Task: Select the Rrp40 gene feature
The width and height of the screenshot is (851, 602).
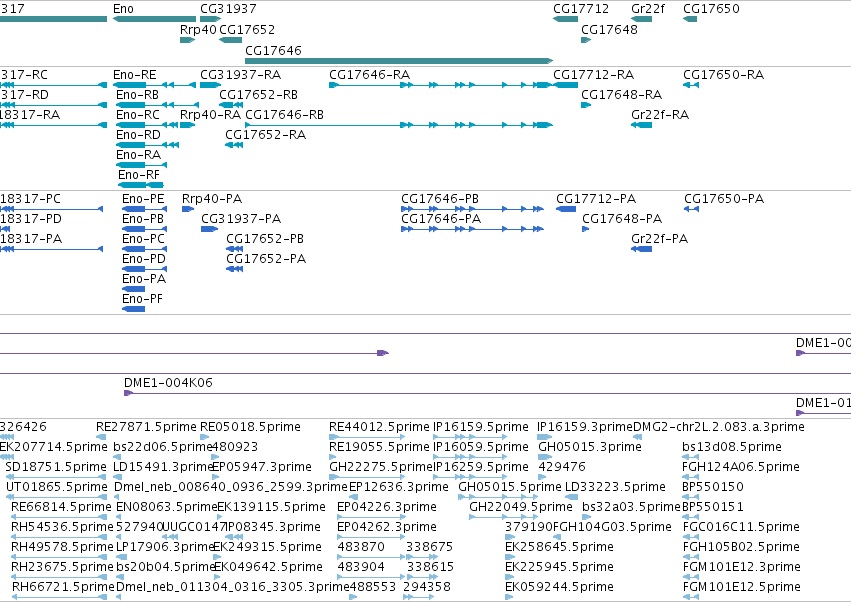Action: tap(187, 40)
